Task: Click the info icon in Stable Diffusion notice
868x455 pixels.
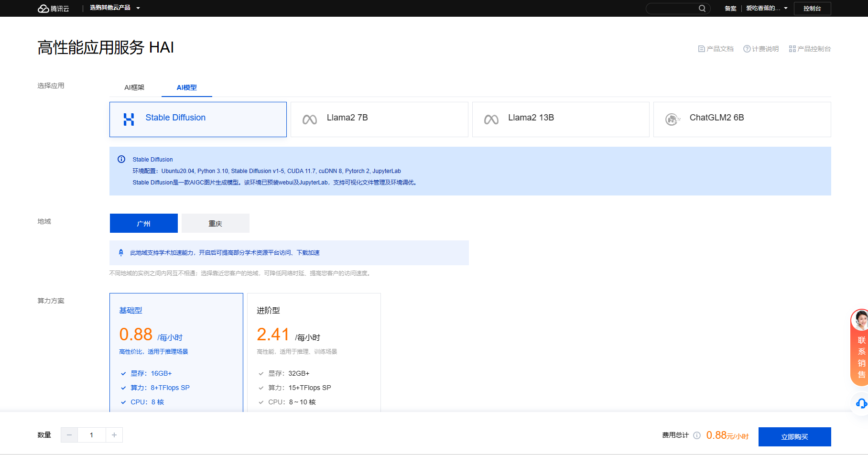Action: [121, 159]
